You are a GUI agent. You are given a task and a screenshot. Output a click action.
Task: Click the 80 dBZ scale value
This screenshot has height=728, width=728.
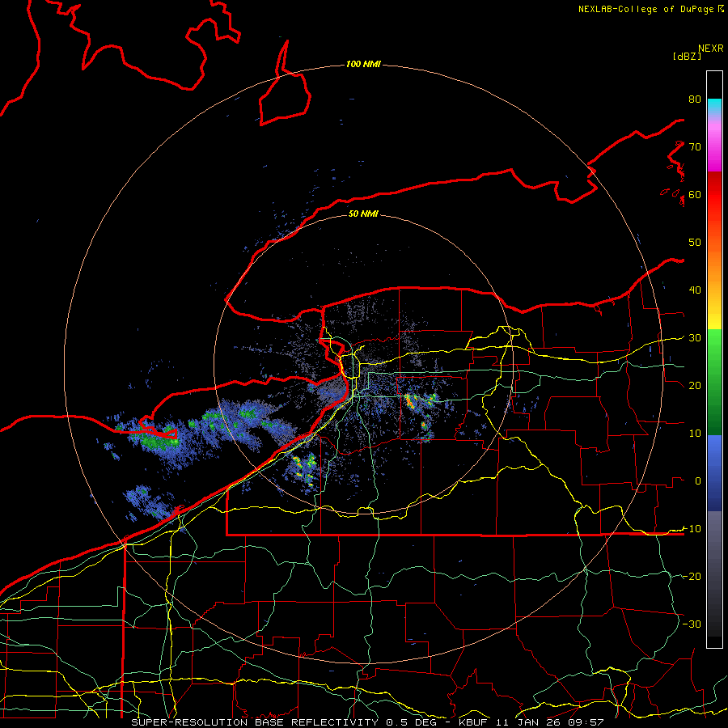pyautogui.click(x=695, y=99)
